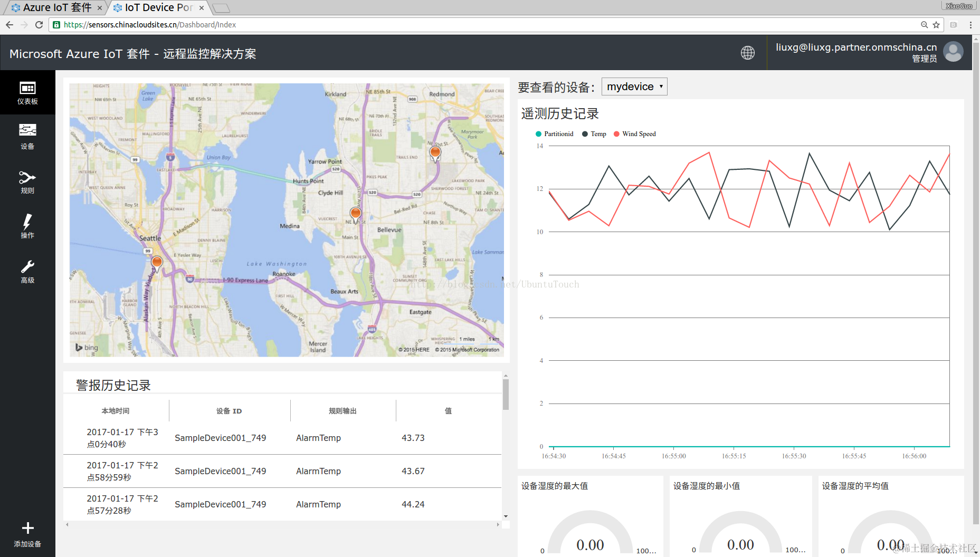Click the map pin near Redmond
Image resolution: width=980 pixels, height=557 pixels.
[x=435, y=154]
